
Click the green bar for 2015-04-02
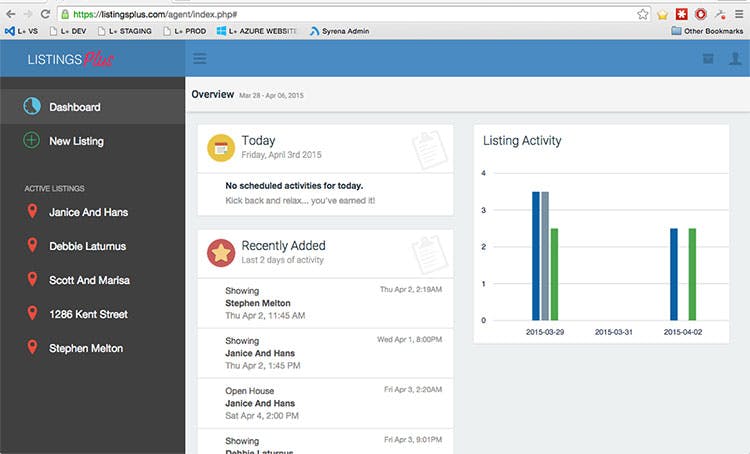[x=692, y=274]
